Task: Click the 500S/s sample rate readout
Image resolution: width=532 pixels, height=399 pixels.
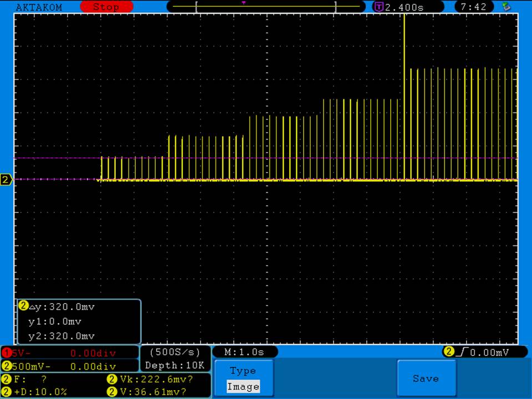Action: 175,352
